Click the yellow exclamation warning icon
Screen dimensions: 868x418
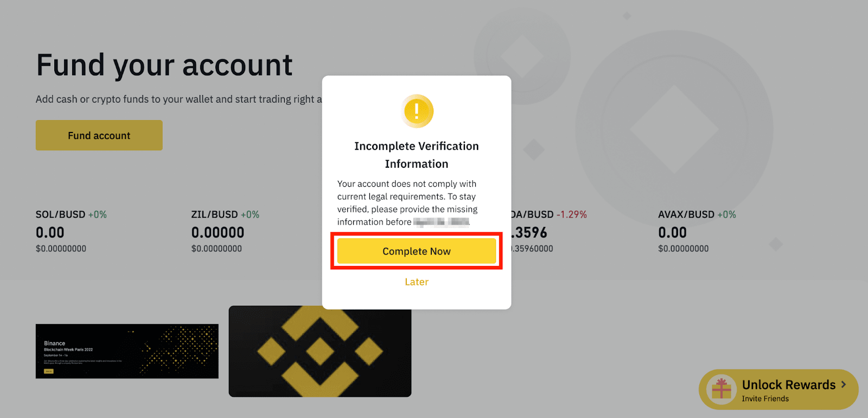[x=417, y=111]
